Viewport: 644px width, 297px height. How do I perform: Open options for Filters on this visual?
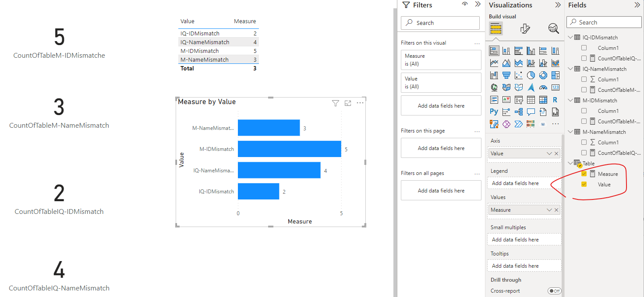[x=477, y=43]
